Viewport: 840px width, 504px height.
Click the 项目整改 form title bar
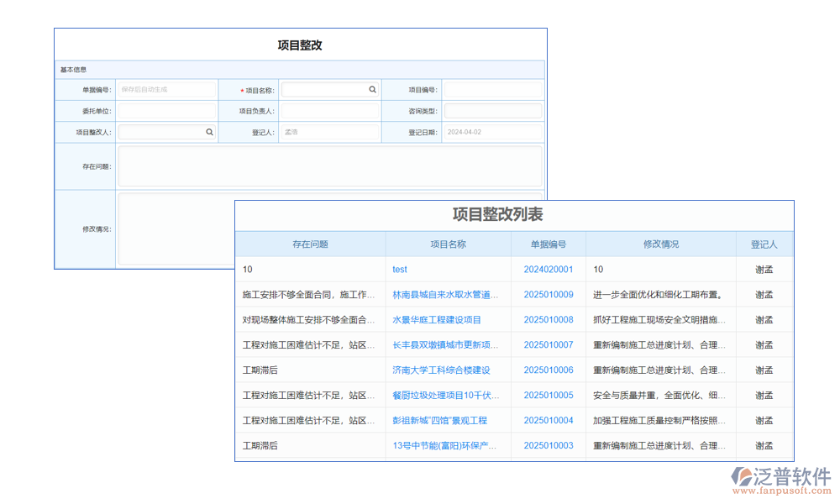(x=299, y=45)
